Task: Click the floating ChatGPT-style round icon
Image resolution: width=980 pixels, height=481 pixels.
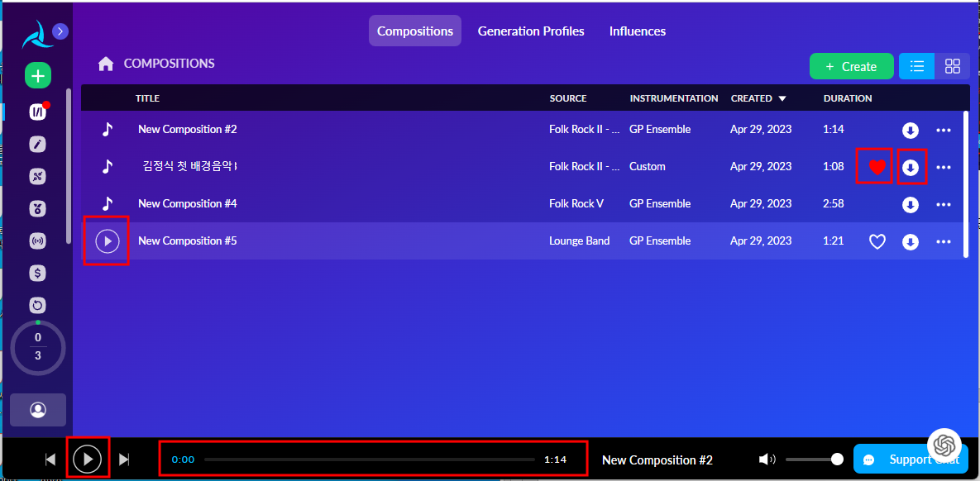Action: [x=943, y=445]
